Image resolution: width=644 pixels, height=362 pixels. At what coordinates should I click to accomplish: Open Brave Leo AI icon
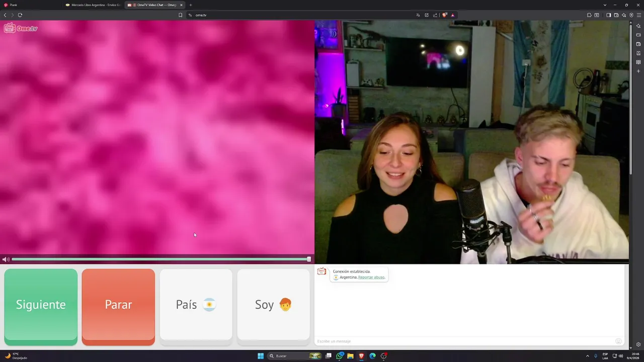pyautogui.click(x=624, y=15)
